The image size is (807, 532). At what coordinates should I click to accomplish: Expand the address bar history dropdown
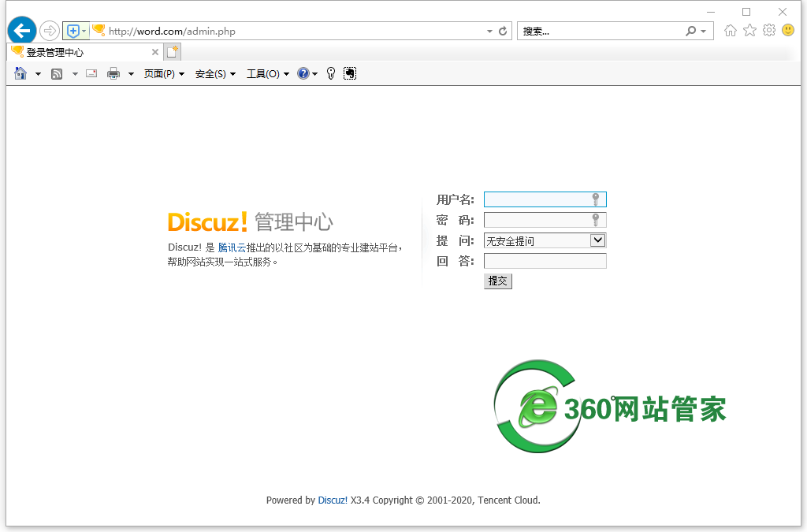[489, 32]
